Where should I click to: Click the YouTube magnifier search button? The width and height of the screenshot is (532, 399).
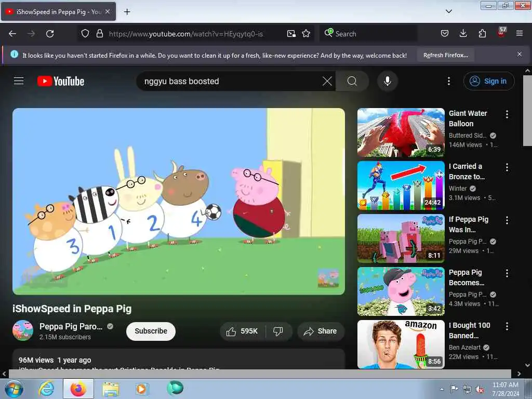click(x=352, y=81)
